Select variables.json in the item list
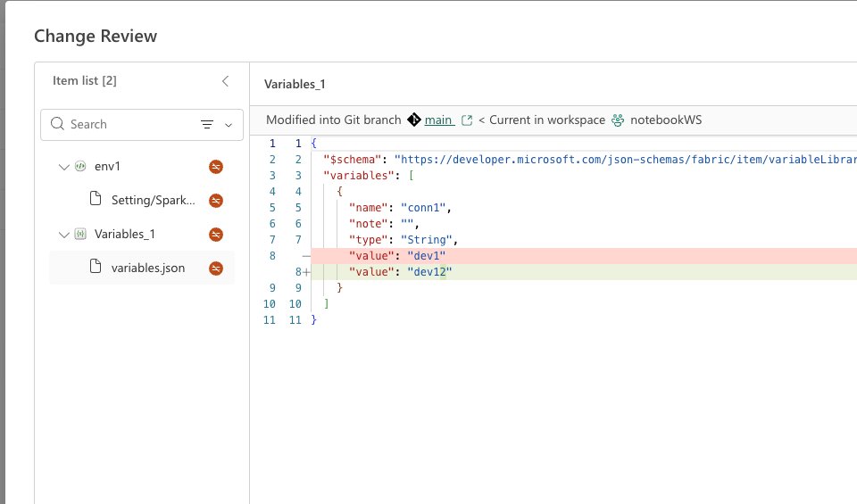 142,269
